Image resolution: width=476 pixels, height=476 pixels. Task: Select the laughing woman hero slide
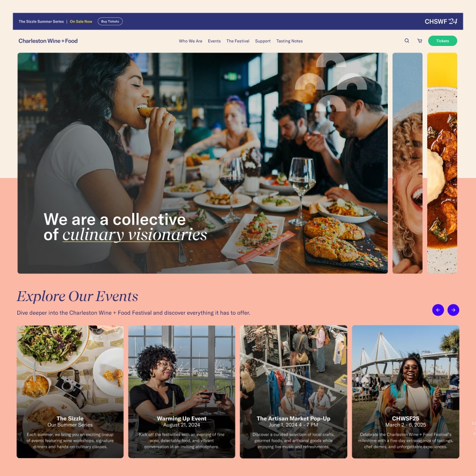(408, 163)
